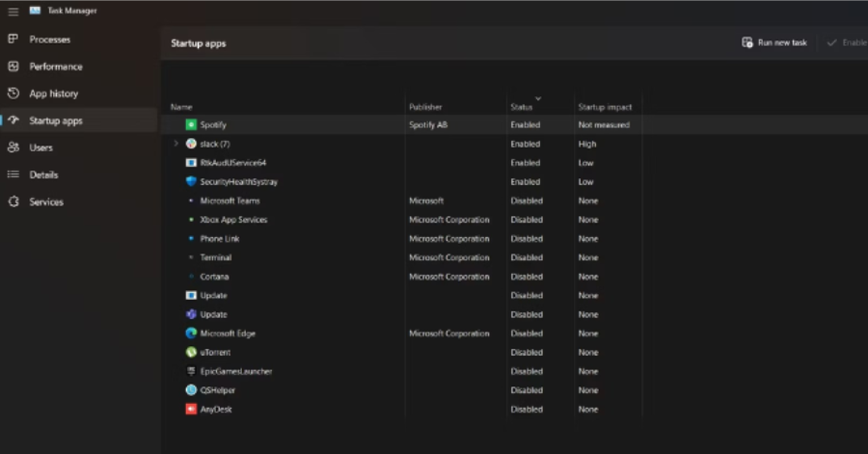The height and width of the screenshot is (454, 868).
Task: Click the Services puzzle icon
Action: [x=14, y=201]
